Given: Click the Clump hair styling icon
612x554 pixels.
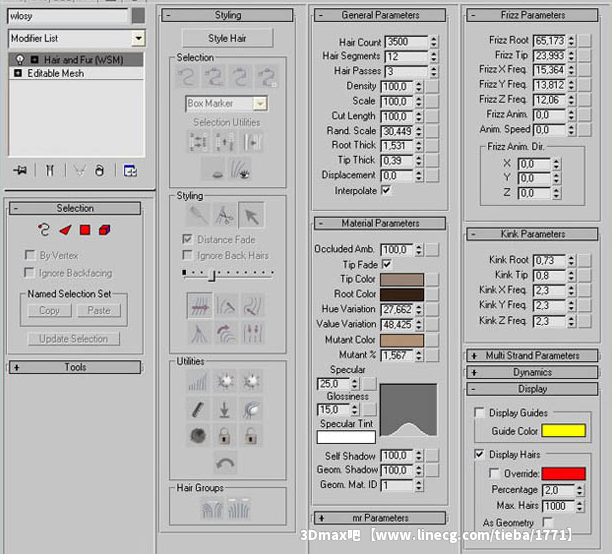Looking at the screenshot, I should pyautogui.click(x=199, y=333).
